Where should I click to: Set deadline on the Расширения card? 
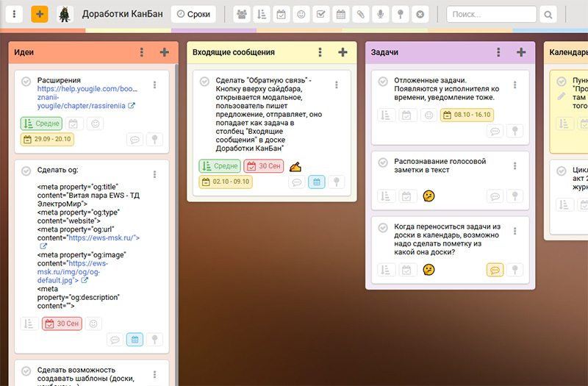pos(73,124)
